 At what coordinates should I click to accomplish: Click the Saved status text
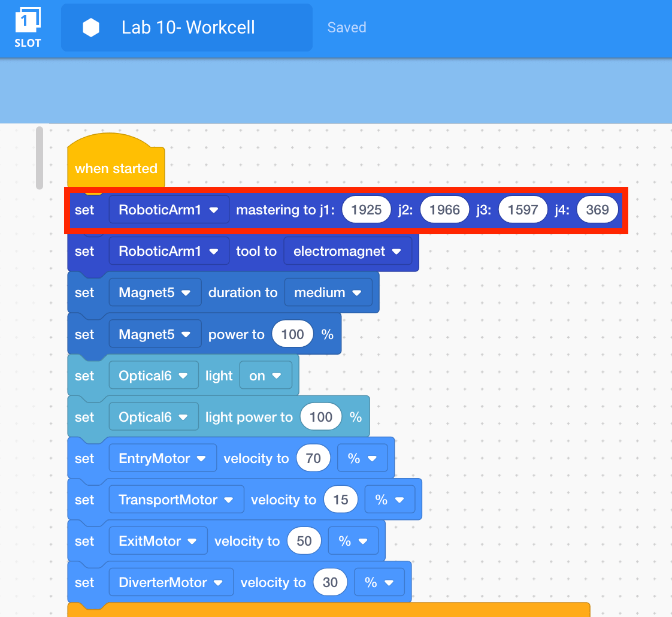347,28
